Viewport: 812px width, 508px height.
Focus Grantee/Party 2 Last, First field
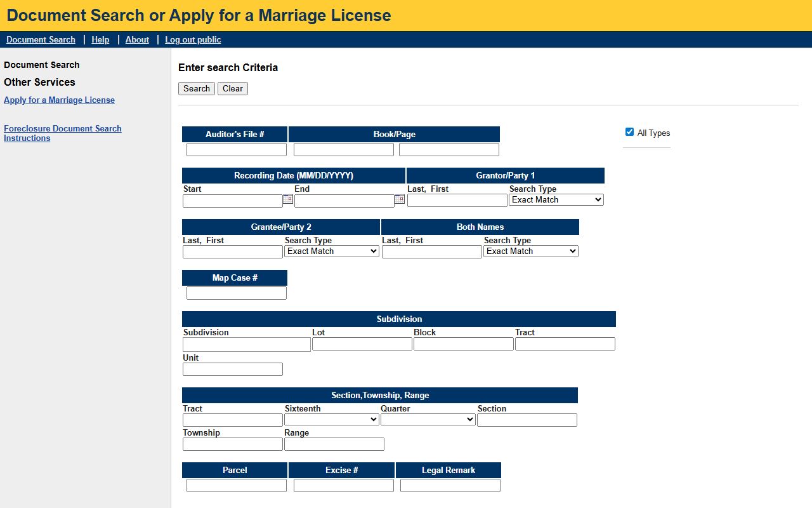(x=233, y=252)
